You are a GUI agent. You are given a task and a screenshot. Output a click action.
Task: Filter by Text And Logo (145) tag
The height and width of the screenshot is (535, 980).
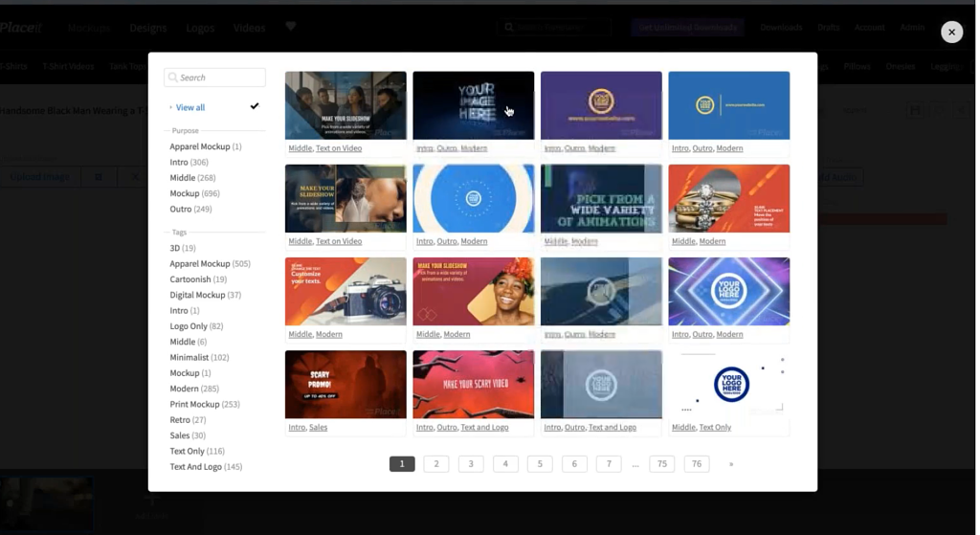coord(206,467)
